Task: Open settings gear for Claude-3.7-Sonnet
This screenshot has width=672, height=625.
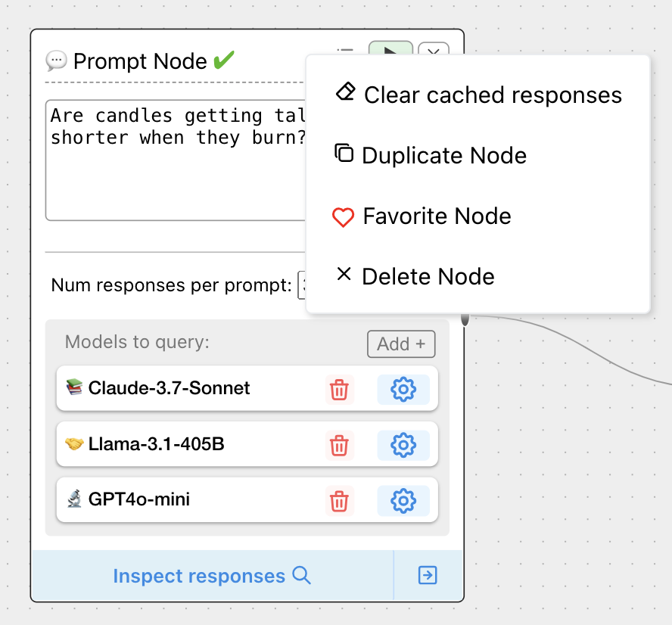Action: pyautogui.click(x=403, y=390)
